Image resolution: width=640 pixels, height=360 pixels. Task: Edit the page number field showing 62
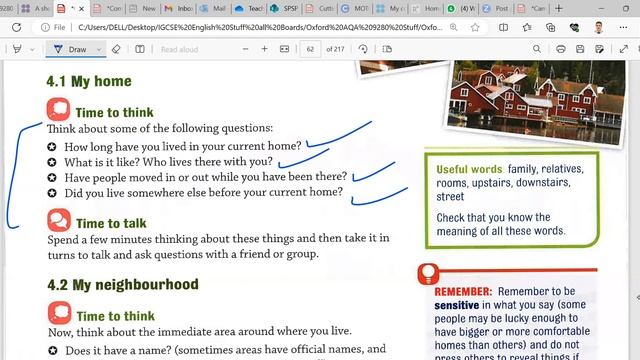pyautogui.click(x=310, y=49)
